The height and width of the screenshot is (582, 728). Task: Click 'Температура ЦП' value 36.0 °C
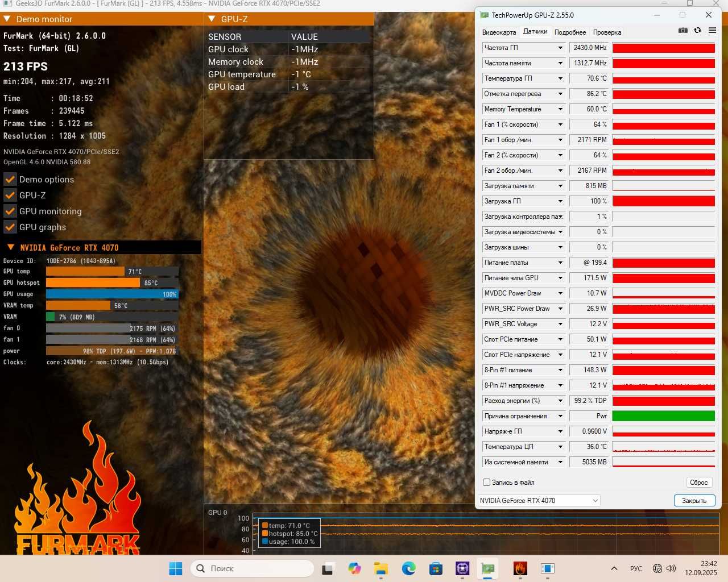(589, 447)
